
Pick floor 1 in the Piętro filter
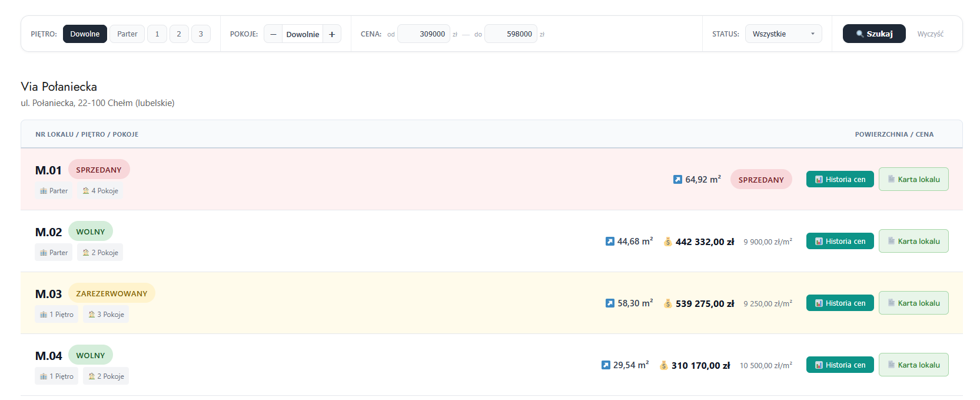157,34
